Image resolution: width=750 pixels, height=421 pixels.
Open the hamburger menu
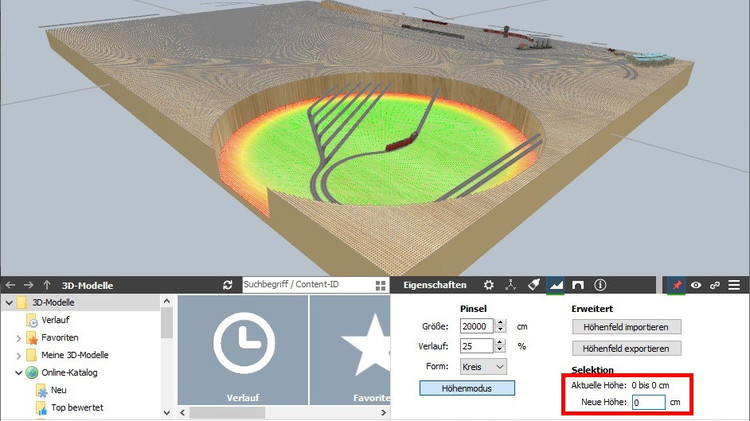[734, 285]
